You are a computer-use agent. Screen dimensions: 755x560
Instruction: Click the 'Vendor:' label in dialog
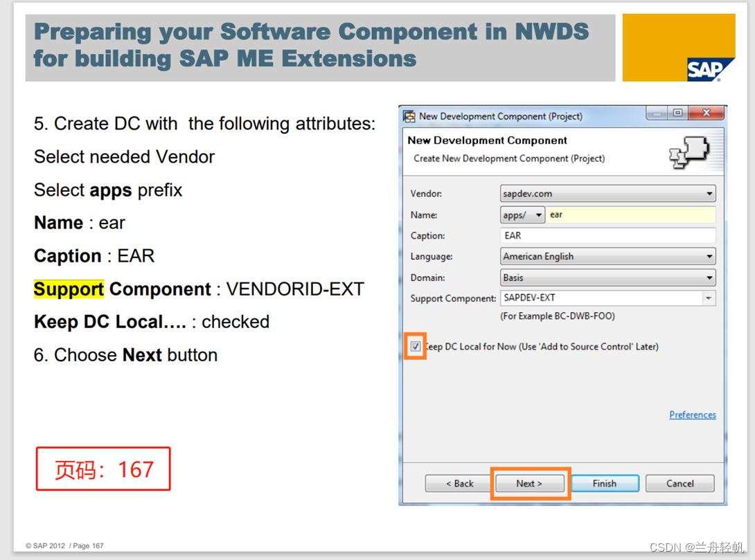[x=426, y=193]
